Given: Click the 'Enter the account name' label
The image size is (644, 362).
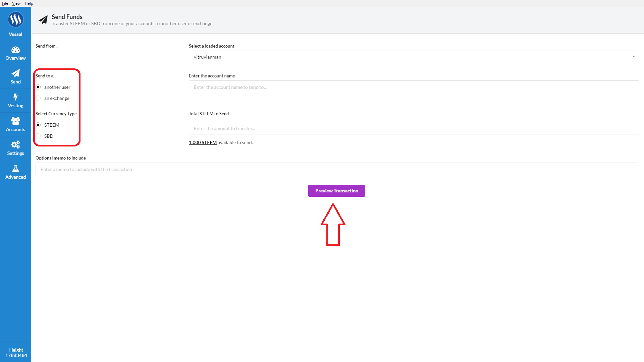Looking at the screenshot, I should tap(212, 76).
